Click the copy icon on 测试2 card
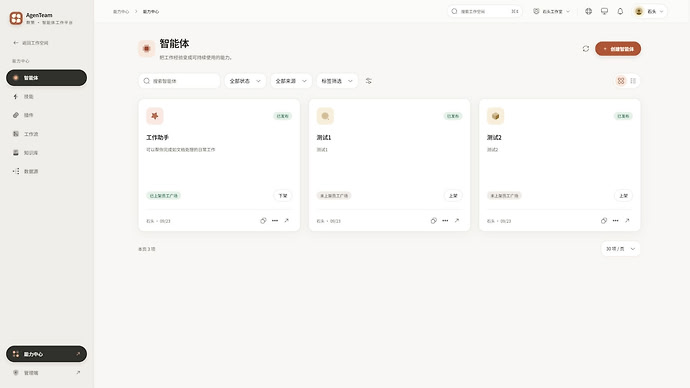Image resolution: width=690 pixels, height=388 pixels. [604, 221]
